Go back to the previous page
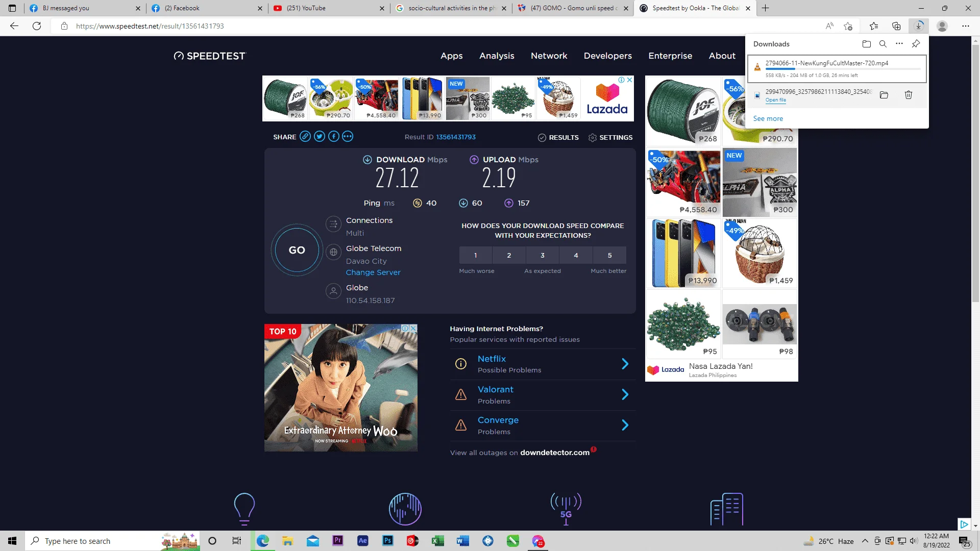980x551 pixels. point(14,26)
